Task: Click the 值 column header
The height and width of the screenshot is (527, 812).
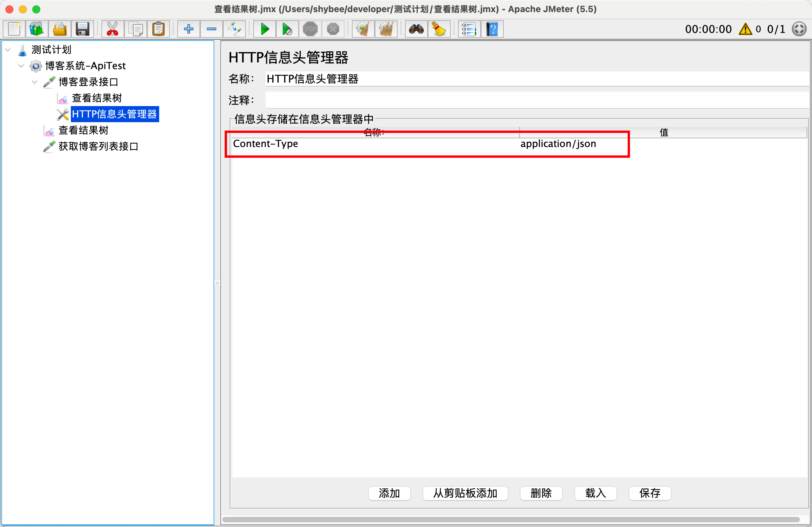Action: pos(663,132)
